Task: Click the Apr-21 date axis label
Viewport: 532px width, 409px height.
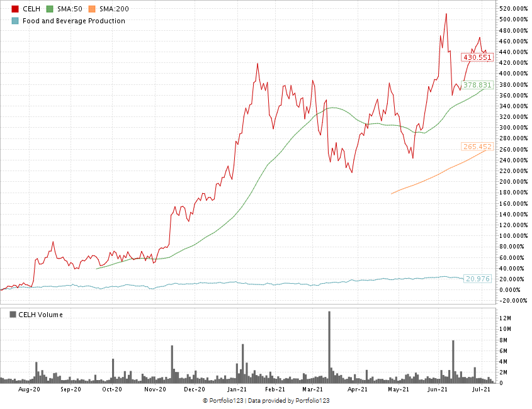Action: point(357,389)
